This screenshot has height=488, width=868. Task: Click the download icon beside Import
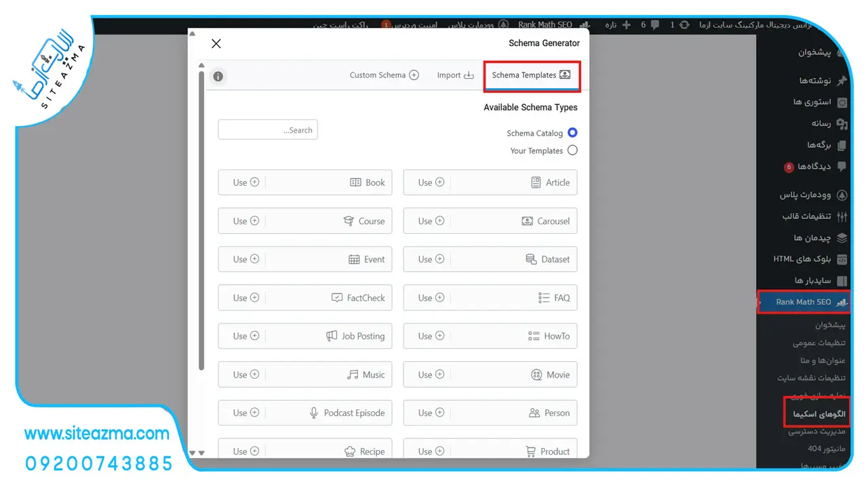point(469,75)
